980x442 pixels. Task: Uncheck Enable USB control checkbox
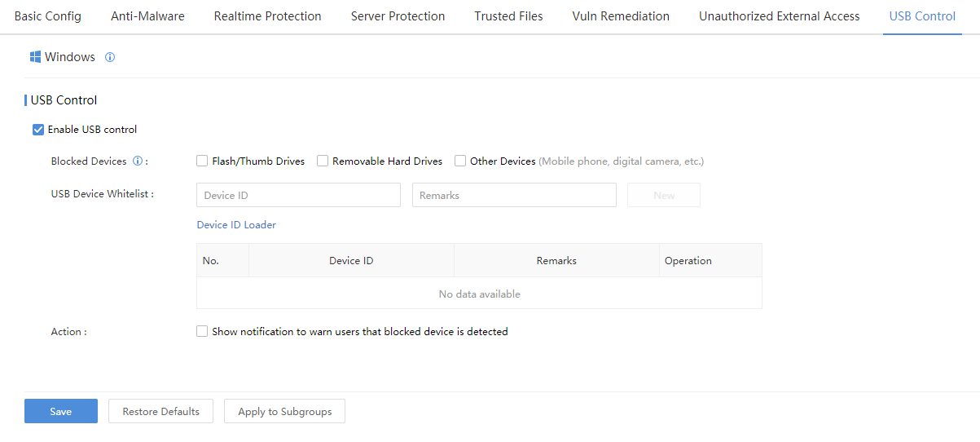coord(38,130)
